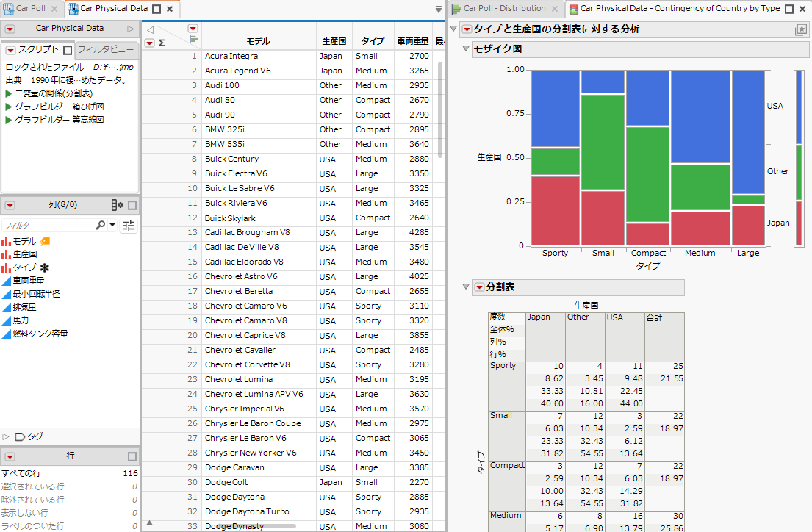
Task: Run the グラフビルダー 等高線図 script
Action: 8,120
